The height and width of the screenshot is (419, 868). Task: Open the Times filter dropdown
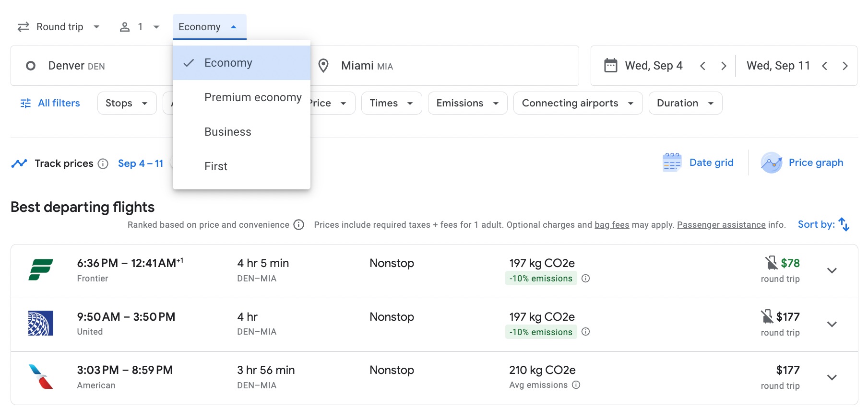coord(392,103)
